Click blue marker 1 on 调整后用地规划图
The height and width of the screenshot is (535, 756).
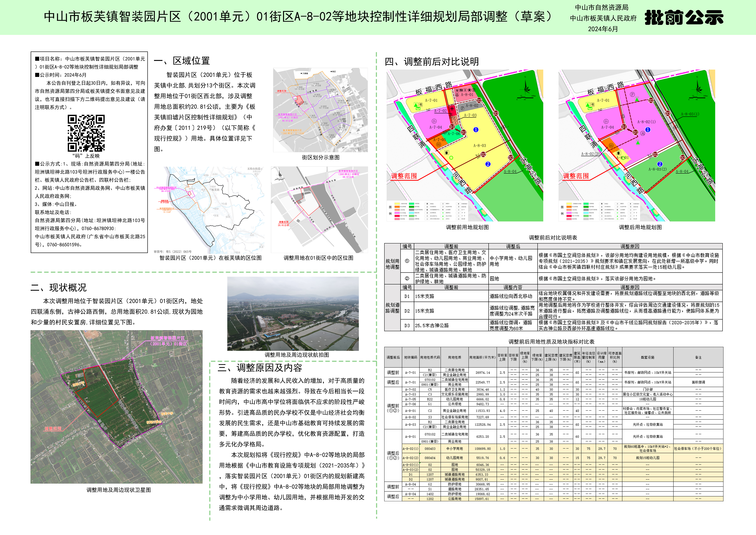[648, 130]
